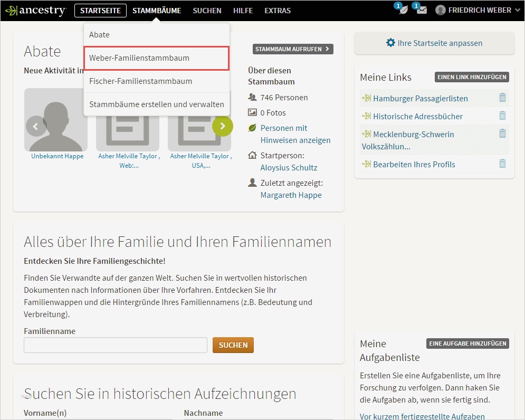This screenshot has height=420, width=525.
Task: Open the Historische Adressbücher link
Action: pos(417,116)
